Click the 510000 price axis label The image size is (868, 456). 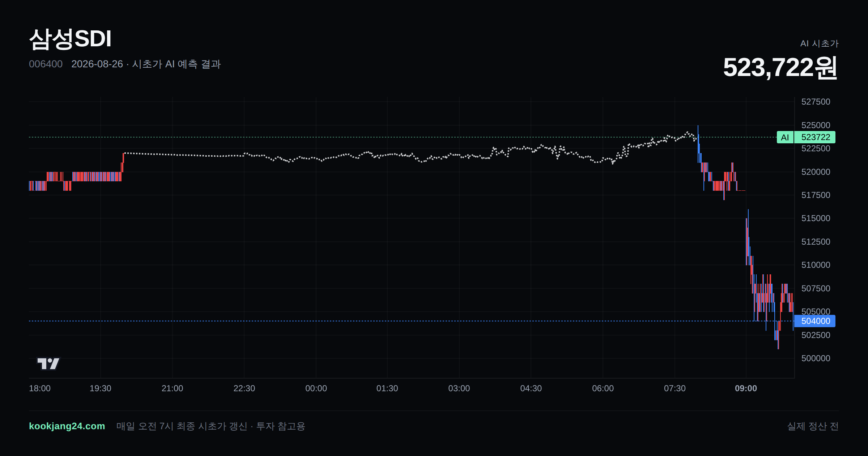click(816, 265)
